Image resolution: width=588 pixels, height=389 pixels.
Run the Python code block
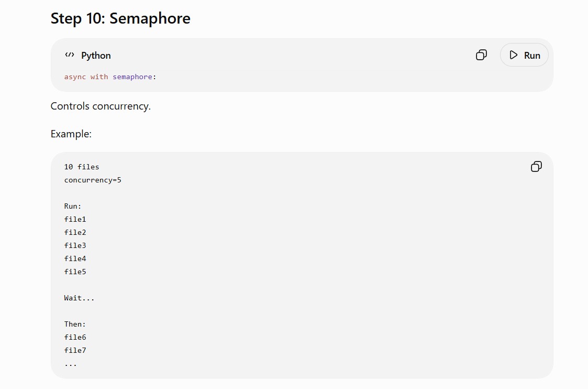(524, 55)
